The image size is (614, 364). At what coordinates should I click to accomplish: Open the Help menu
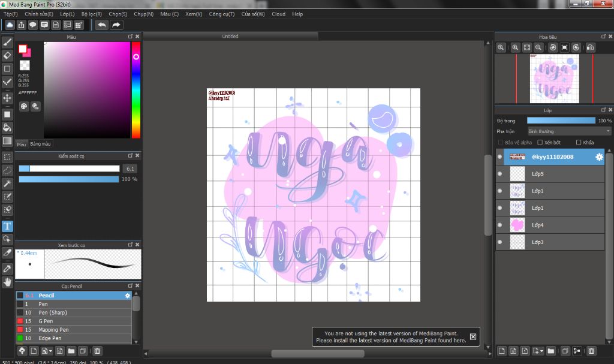tap(297, 14)
